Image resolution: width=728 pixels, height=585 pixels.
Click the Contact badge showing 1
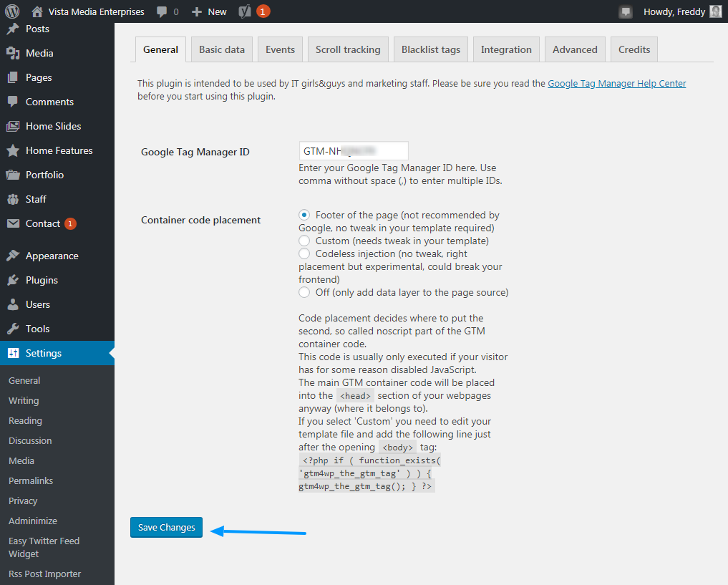(x=70, y=224)
